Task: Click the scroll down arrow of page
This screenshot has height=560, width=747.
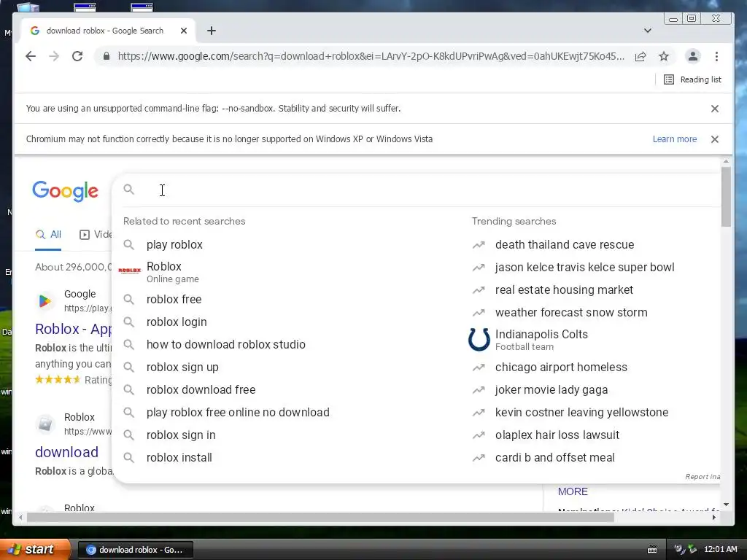Action: (x=726, y=505)
